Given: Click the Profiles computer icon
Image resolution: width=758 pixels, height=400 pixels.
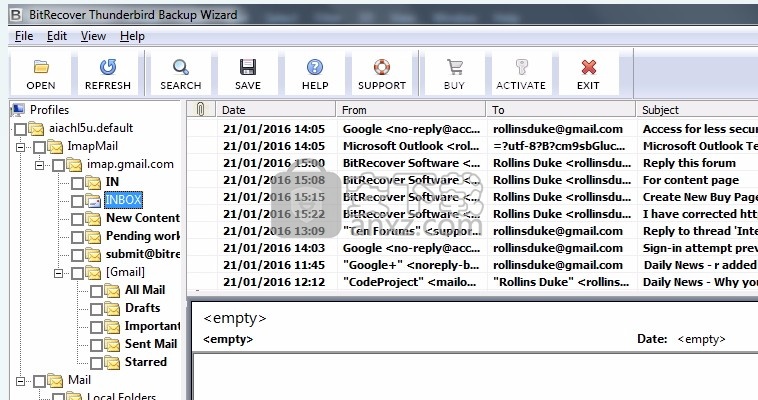Looking at the screenshot, I should pos(18,110).
